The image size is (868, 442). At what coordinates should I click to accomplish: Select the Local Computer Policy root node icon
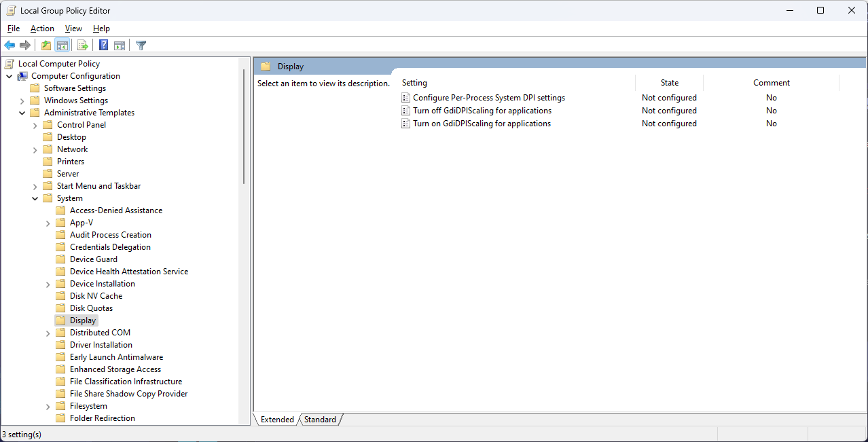[x=10, y=64]
